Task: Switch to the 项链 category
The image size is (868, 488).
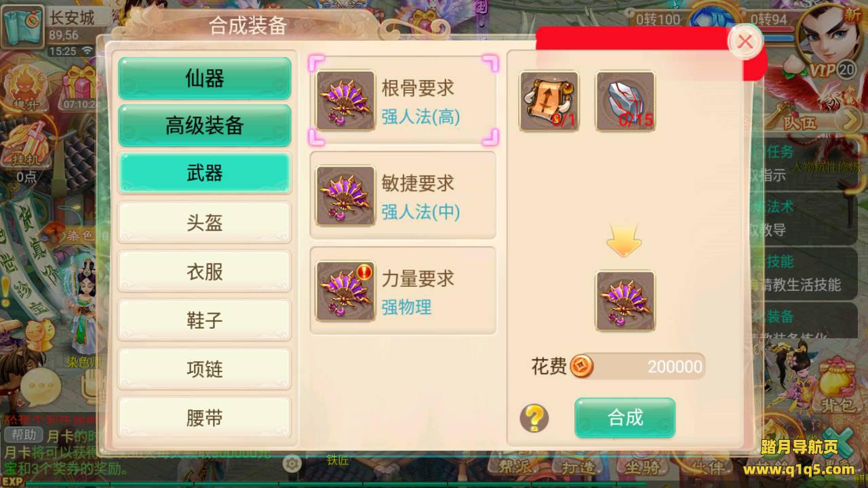Action: click(205, 369)
